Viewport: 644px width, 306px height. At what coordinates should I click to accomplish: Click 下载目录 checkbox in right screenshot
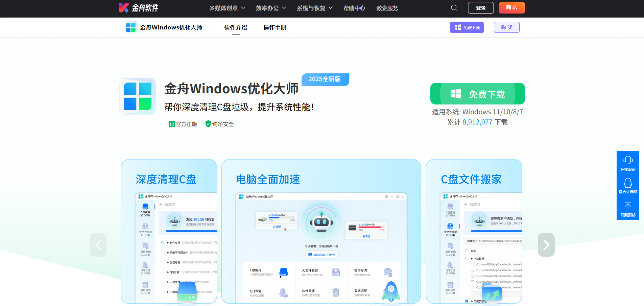[467, 259]
